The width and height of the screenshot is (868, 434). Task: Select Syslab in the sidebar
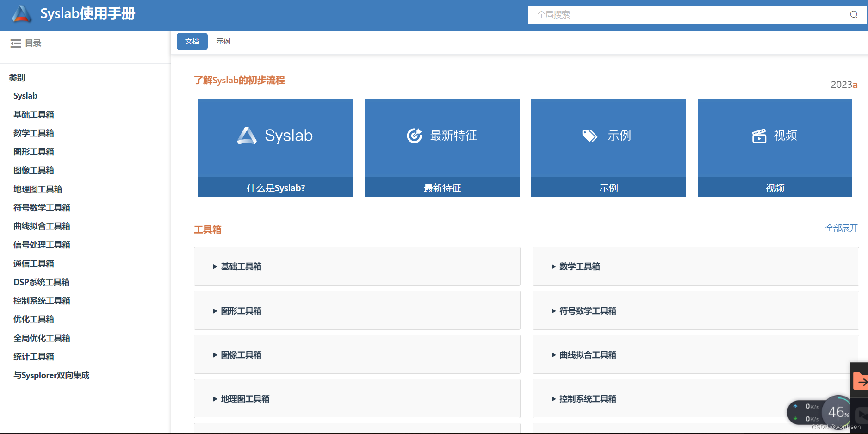click(25, 96)
